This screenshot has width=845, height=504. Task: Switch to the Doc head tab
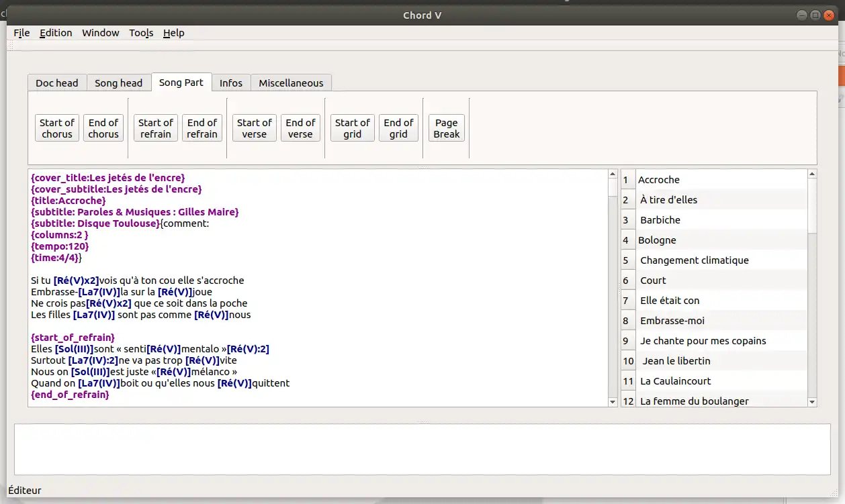pos(57,83)
